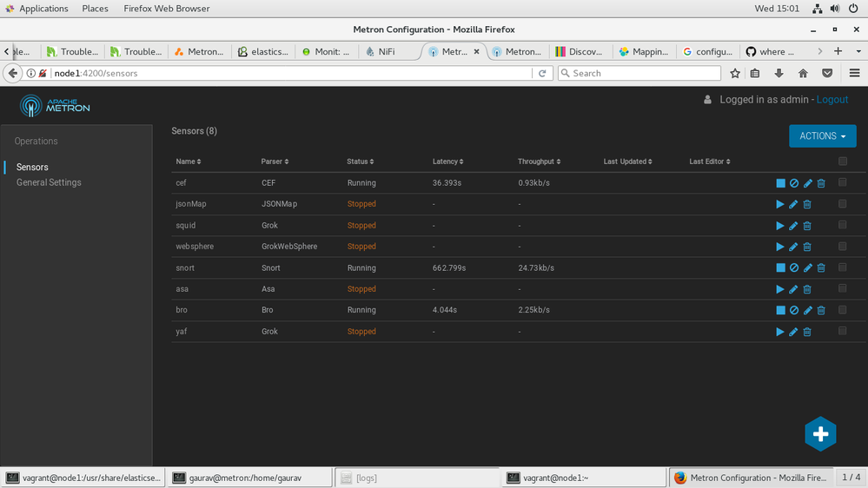This screenshot has height=488, width=868.
Task: Click the Apache Metron logo
Action: (55, 105)
